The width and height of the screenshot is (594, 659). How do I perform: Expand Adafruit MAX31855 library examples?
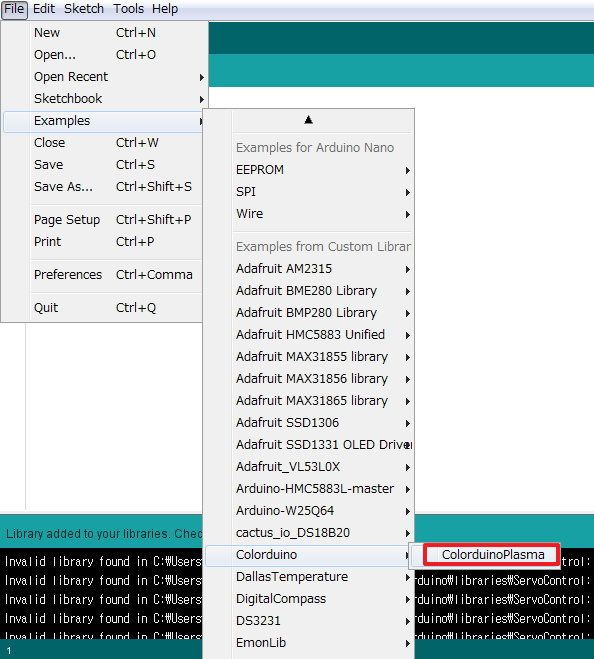click(x=309, y=357)
